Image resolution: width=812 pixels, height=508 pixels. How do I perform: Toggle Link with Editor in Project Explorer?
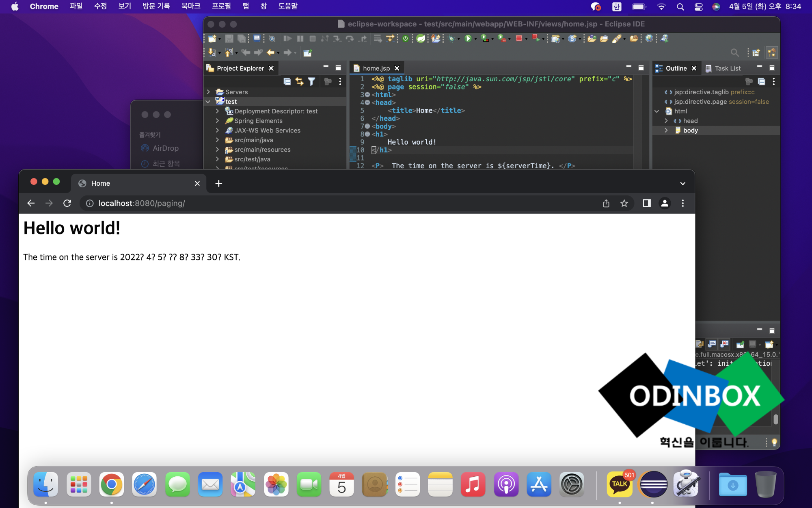pyautogui.click(x=299, y=82)
